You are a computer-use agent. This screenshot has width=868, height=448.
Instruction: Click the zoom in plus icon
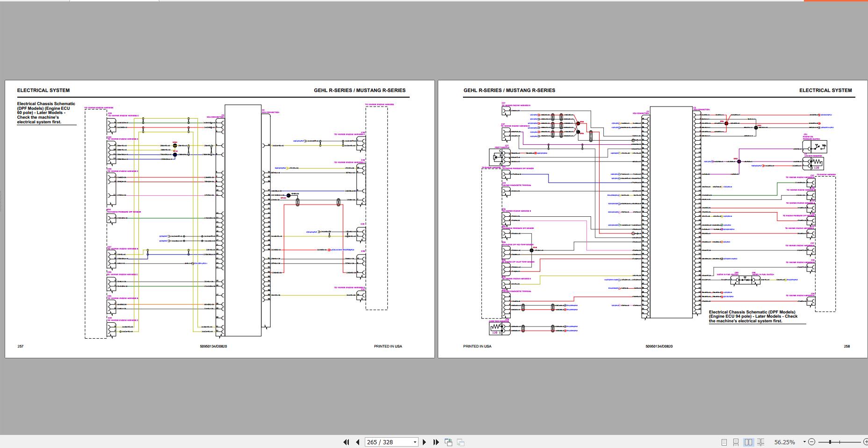click(x=865, y=442)
